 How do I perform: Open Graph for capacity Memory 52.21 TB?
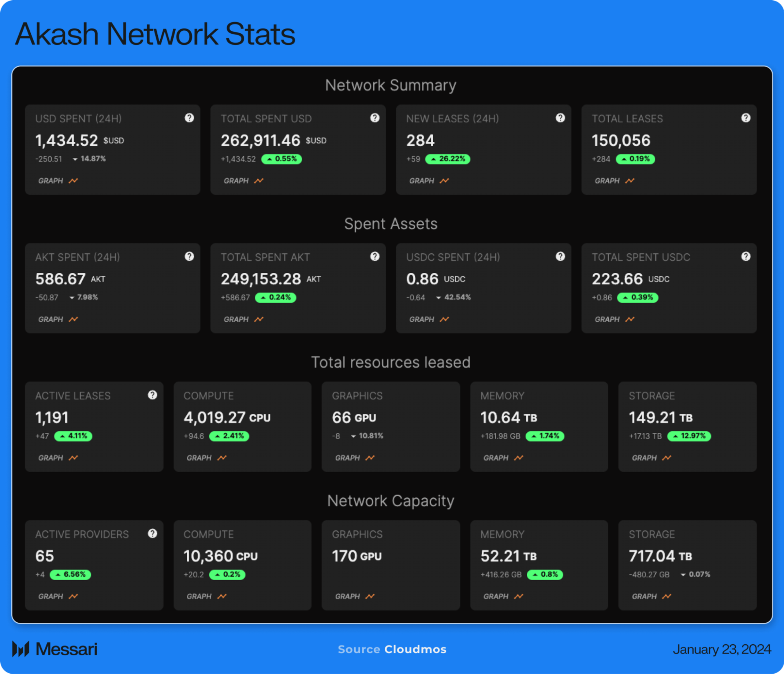(503, 596)
